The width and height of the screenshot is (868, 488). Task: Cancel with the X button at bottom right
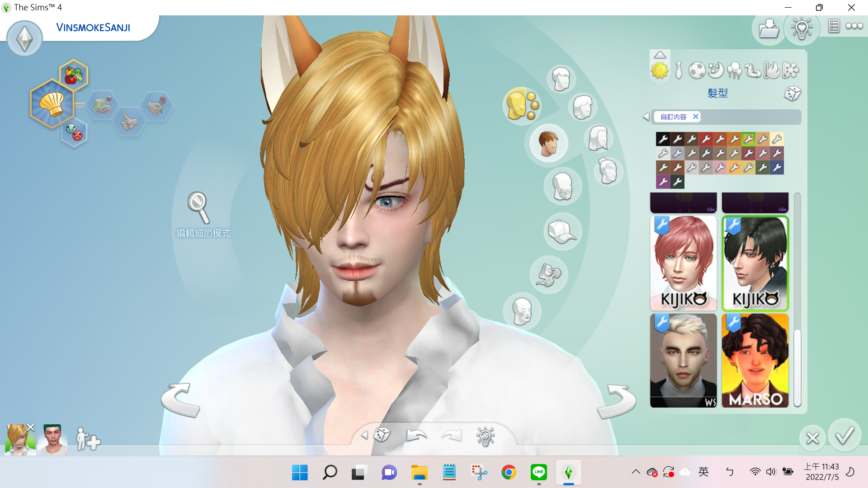[x=812, y=438]
